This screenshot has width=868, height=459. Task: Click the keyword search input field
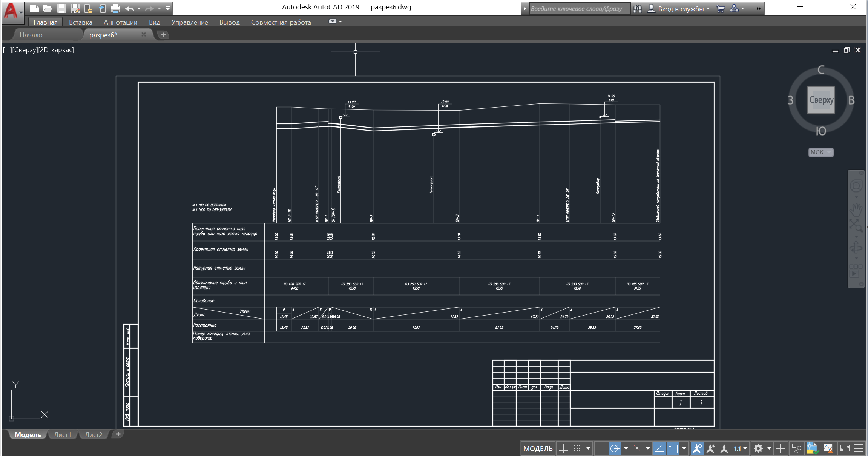579,9
